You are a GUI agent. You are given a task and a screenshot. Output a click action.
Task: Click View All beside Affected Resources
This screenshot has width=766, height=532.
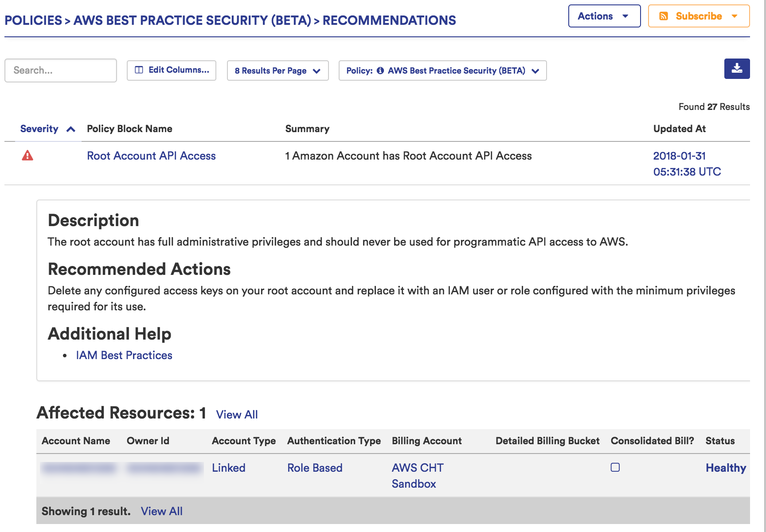pyautogui.click(x=237, y=415)
